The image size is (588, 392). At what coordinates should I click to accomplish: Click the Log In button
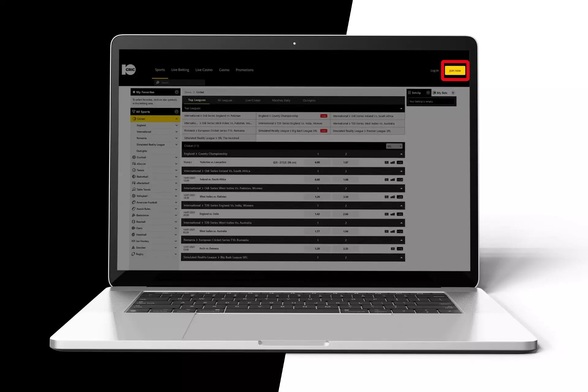(x=434, y=70)
